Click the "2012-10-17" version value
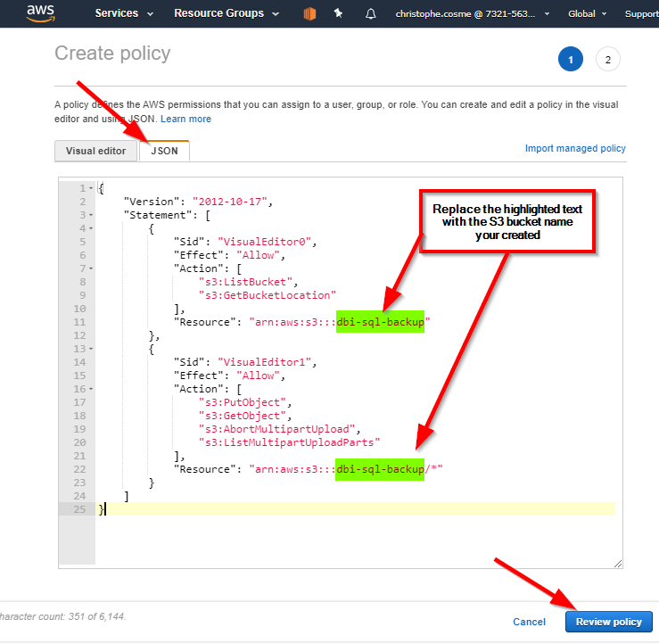This screenshot has height=644, width=659. (x=230, y=202)
